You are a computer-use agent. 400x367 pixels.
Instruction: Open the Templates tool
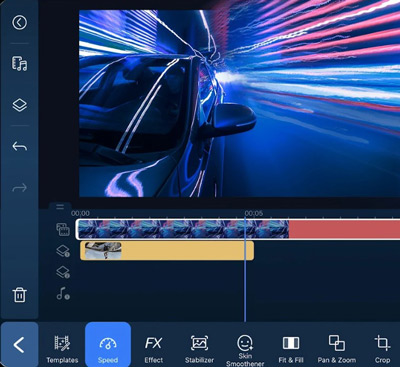click(x=62, y=349)
